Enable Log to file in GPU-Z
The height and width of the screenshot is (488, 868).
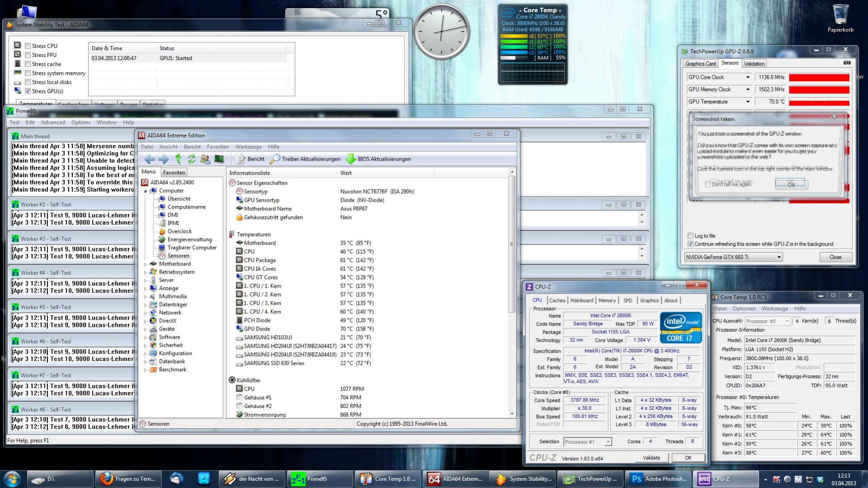point(690,236)
